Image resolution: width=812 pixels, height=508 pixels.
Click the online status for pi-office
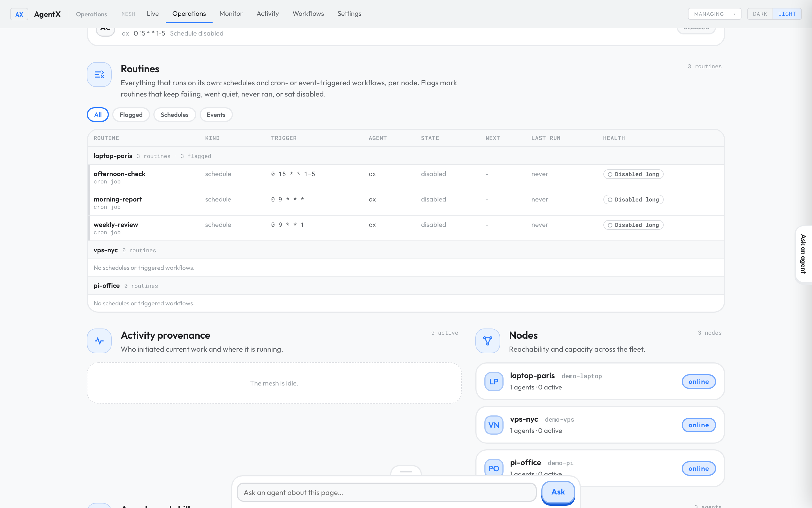699,468
